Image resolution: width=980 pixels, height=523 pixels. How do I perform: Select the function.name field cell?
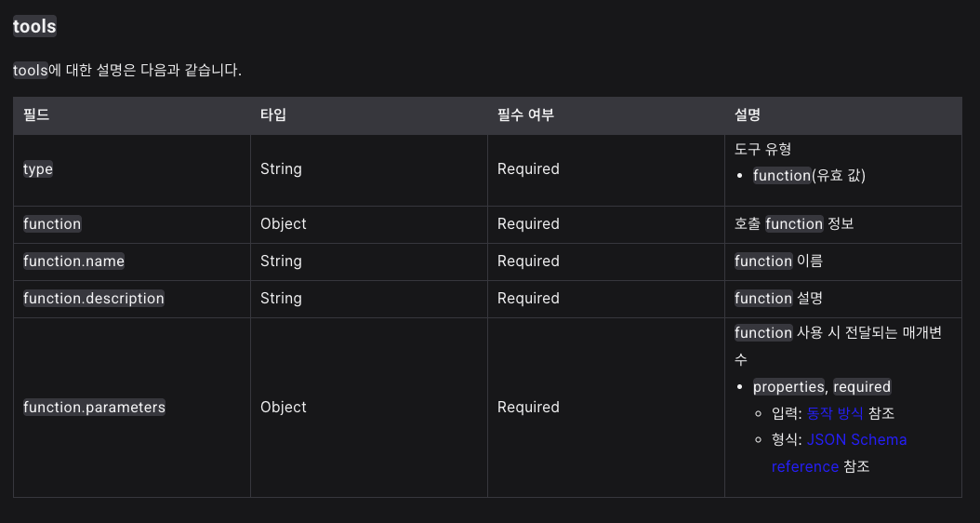(73, 261)
